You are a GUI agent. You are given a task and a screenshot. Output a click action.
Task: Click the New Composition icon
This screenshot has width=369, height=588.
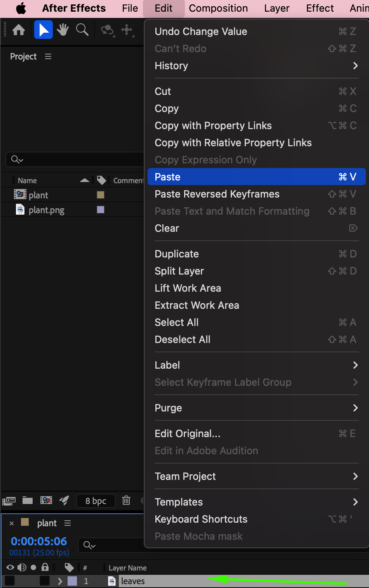click(x=46, y=500)
